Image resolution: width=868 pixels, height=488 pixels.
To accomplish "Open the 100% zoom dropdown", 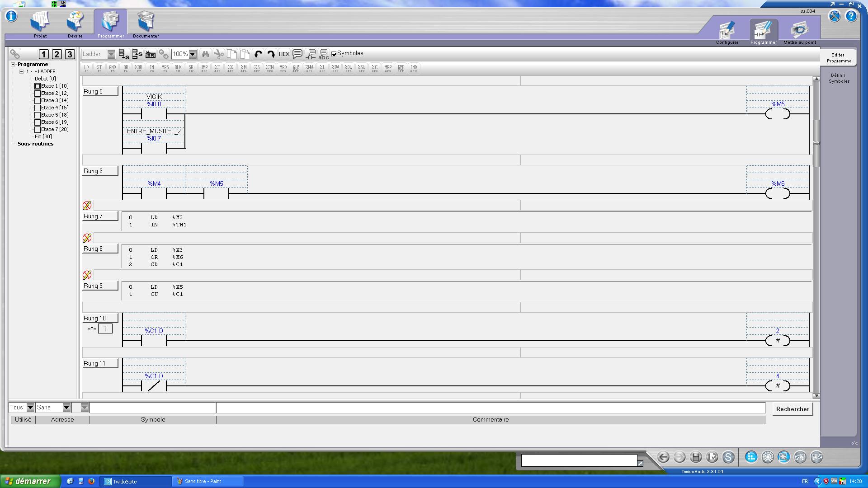I will tap(193, 54).
